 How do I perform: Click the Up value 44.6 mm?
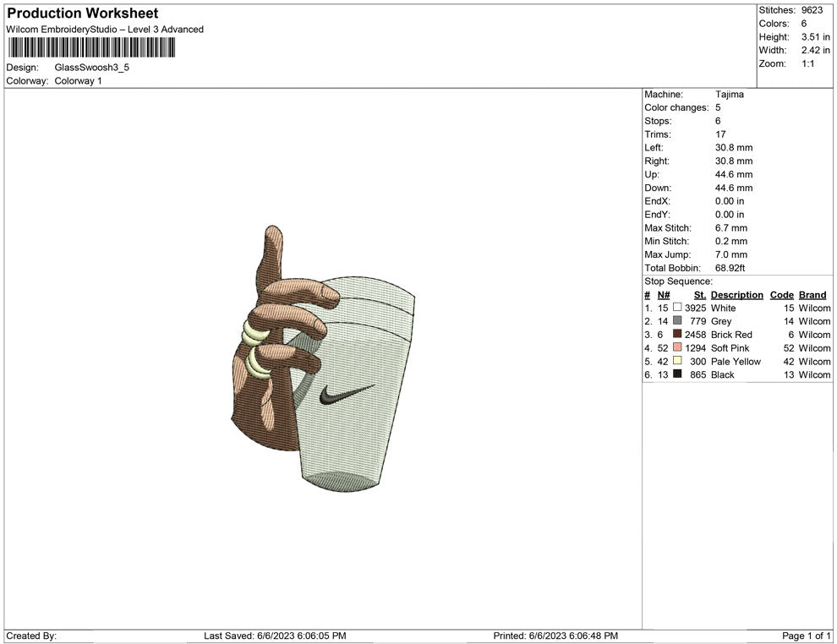(x=734, y=174)
